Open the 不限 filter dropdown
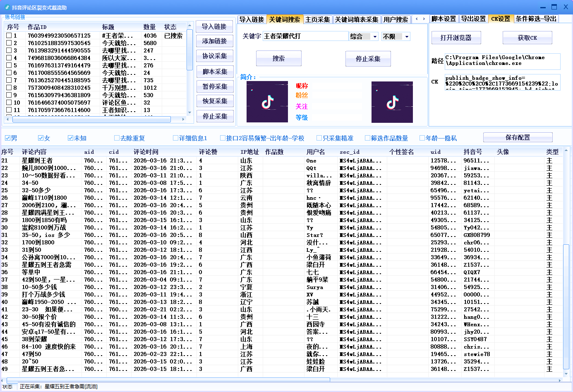Image resolution: width=573 pixels, height=392 pixels. pos(396,36)
